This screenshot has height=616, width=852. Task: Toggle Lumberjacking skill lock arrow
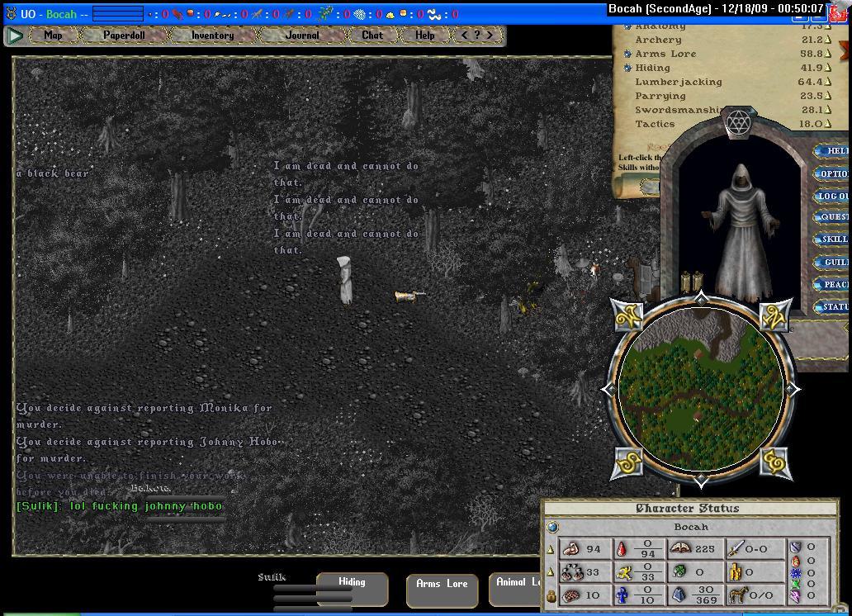[827, 82]
